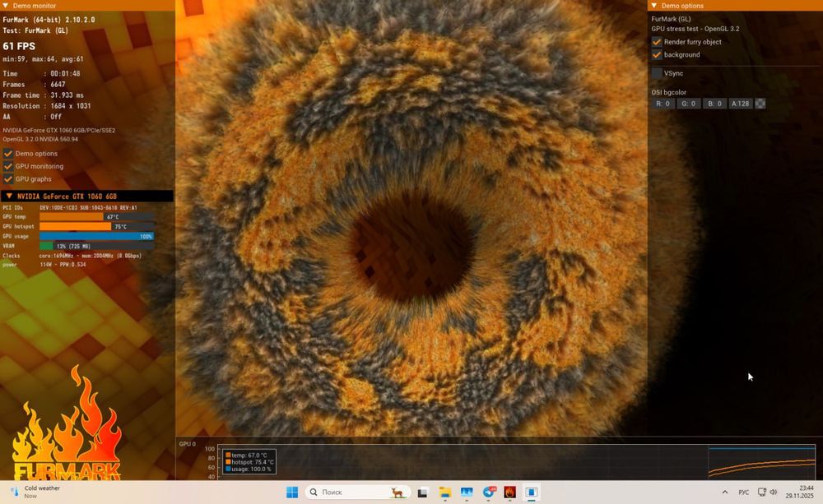Click the GPU hotspot 75°C bar

click(96, 227)
